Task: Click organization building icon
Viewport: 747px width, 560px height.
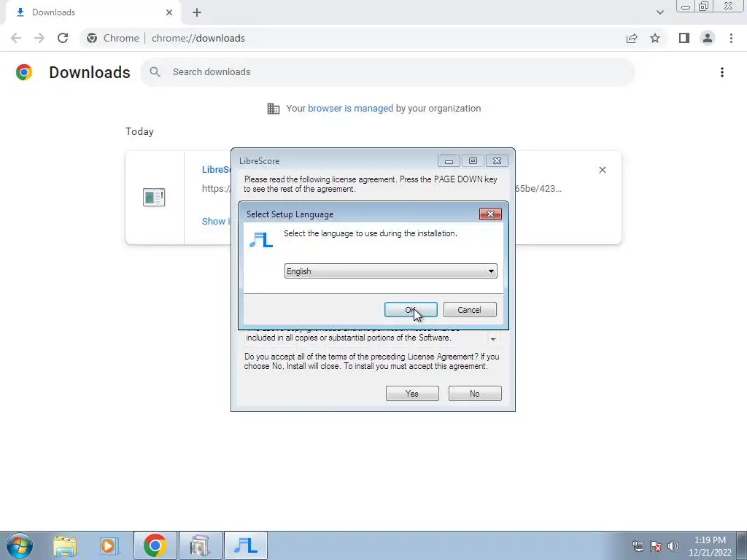Action: [x=274, y=109]
